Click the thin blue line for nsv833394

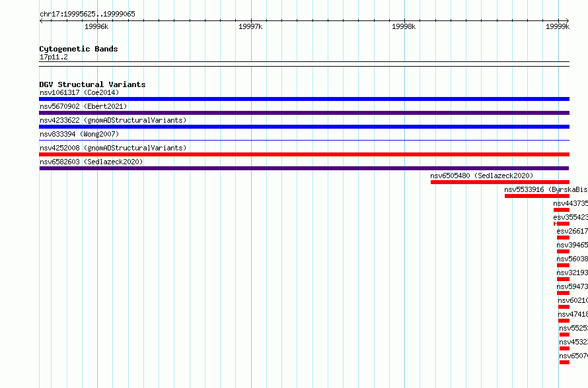304,141
